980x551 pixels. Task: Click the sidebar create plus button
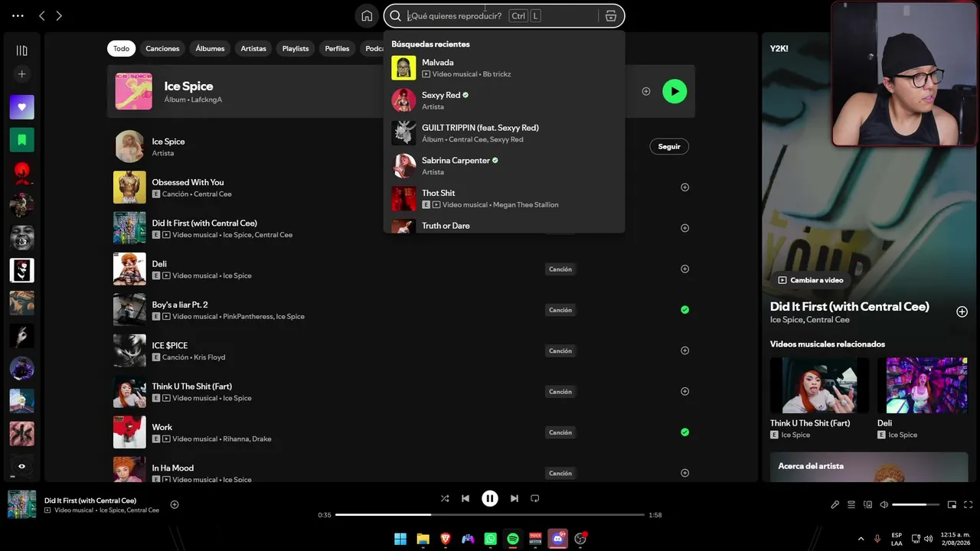(21, 74)
